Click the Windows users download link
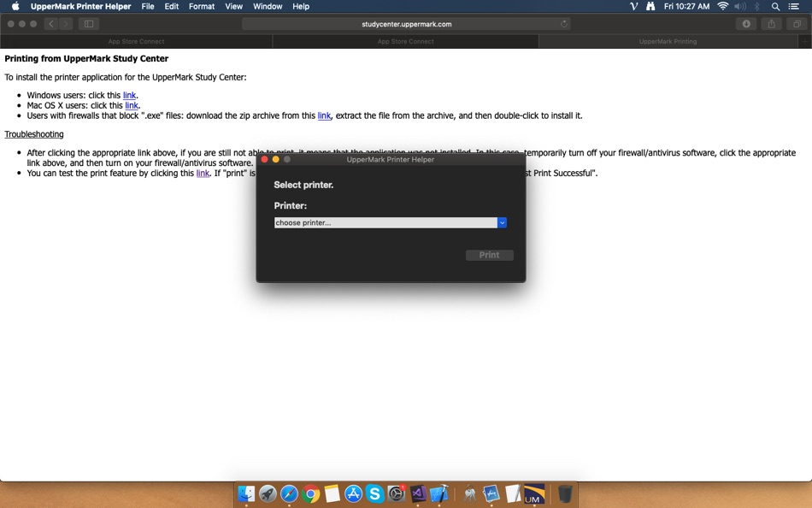This screenshot has width=812, height=508. coord(129,96)
